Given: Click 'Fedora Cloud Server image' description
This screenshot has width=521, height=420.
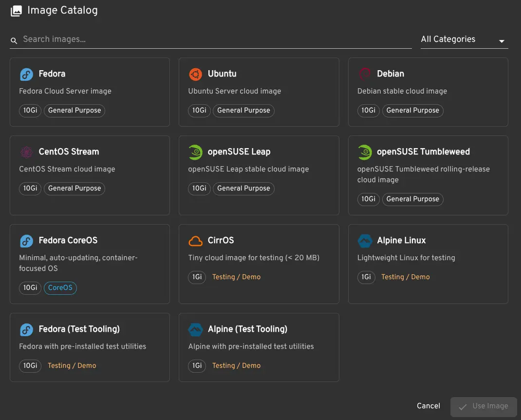Looking at the screenshot, I should pyautogui.click(x=65, y=91).
